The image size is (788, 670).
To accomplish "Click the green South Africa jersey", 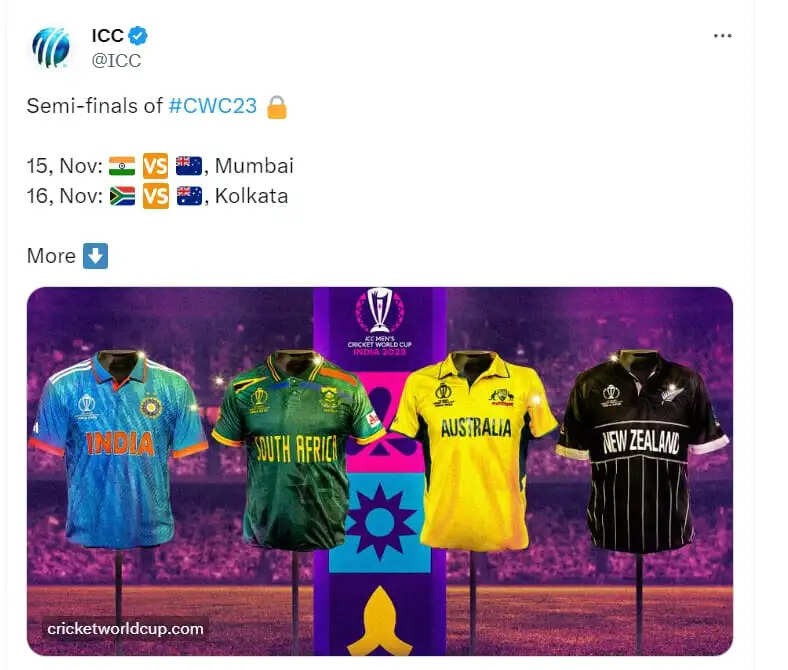I will click(x=297, y=450).
